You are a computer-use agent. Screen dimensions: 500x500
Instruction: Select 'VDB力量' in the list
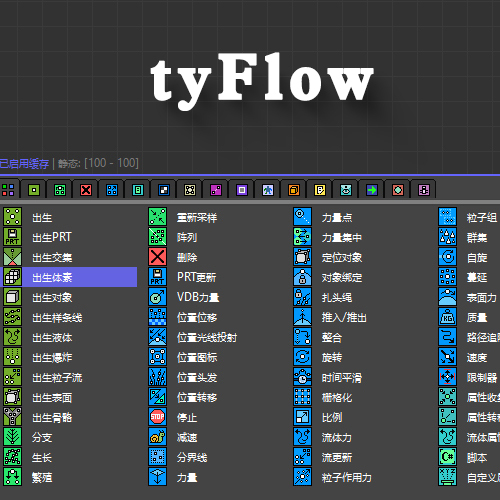coord(198,297)
